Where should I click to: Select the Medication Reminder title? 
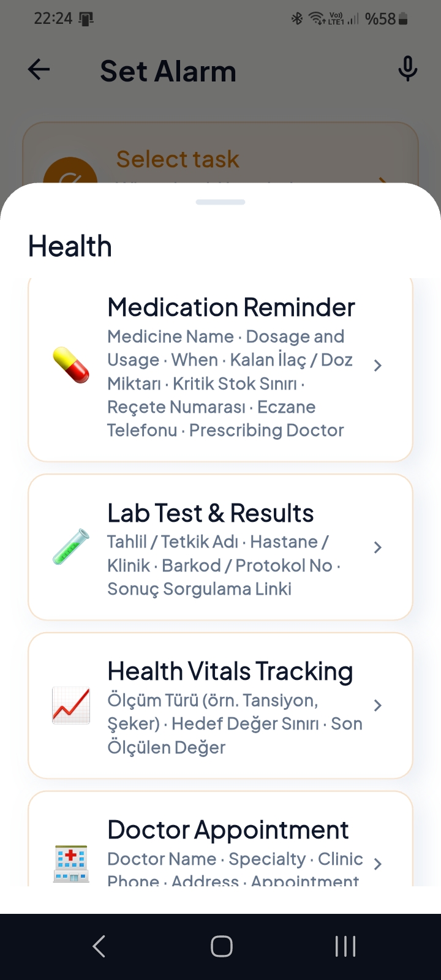tap(231, 307)
